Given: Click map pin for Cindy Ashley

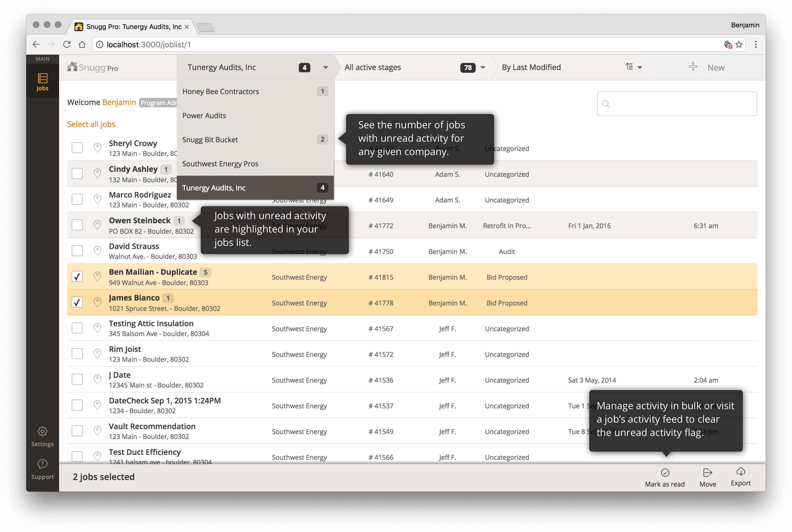Looking at the screenshot, I should (97, 173).
